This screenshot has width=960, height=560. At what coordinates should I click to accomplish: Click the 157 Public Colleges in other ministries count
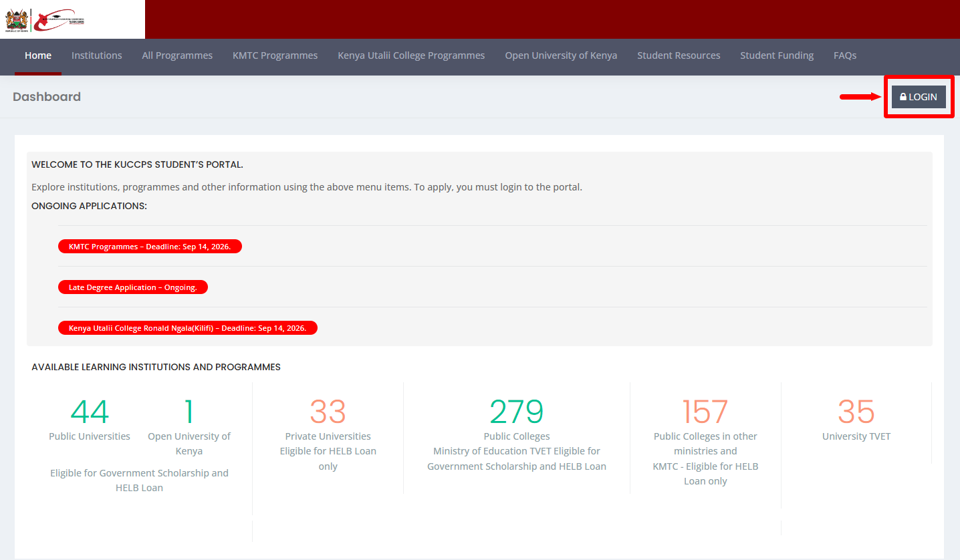pyautogui.click(x=705, y=412)
